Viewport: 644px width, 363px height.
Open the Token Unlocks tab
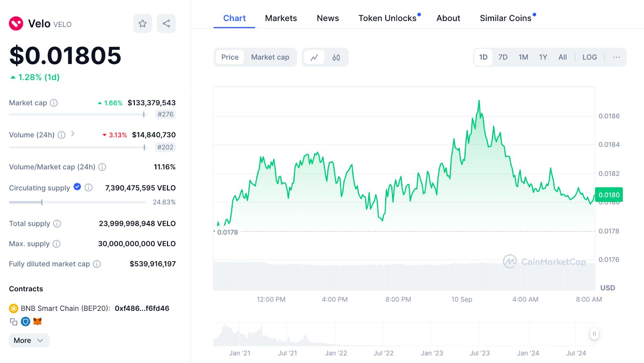(387, 18)
